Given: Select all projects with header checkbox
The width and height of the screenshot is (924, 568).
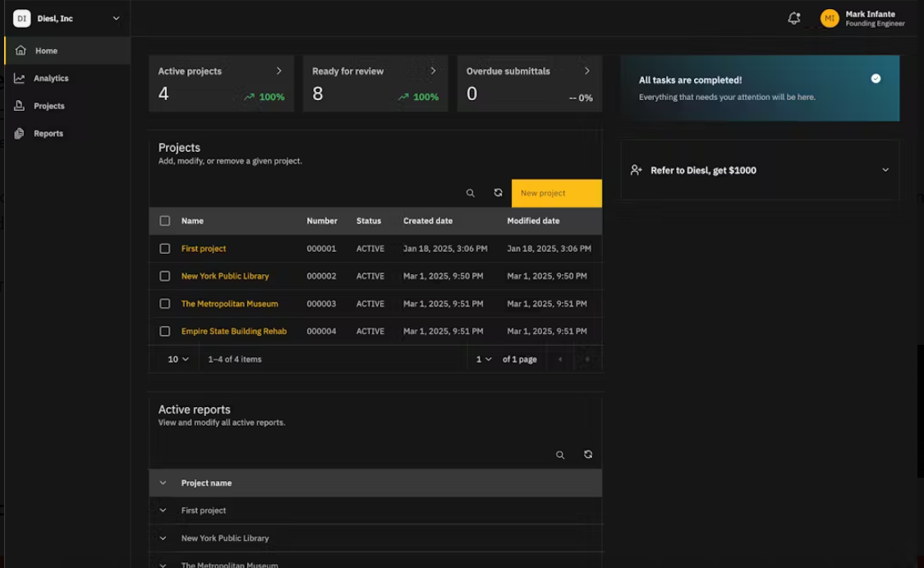Looking at the screenshot, I should tap(165, 221).
